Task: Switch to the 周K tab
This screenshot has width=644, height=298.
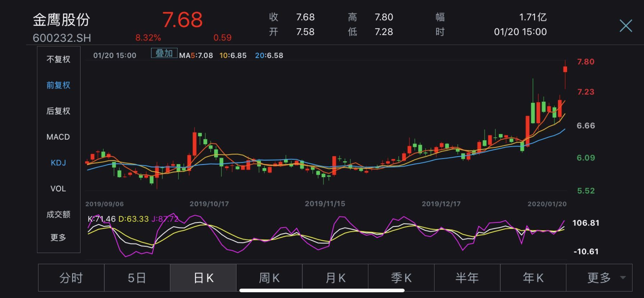Action: (269, 277)
